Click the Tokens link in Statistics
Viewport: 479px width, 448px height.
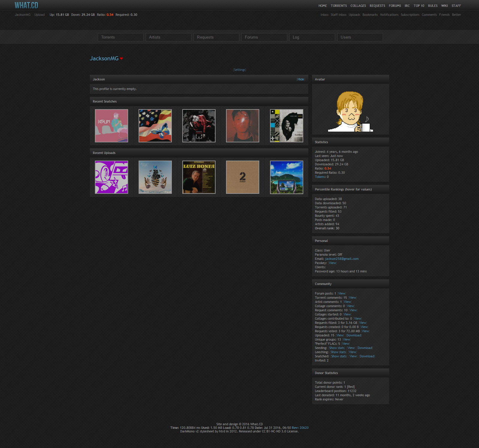(x=320, y=177)
